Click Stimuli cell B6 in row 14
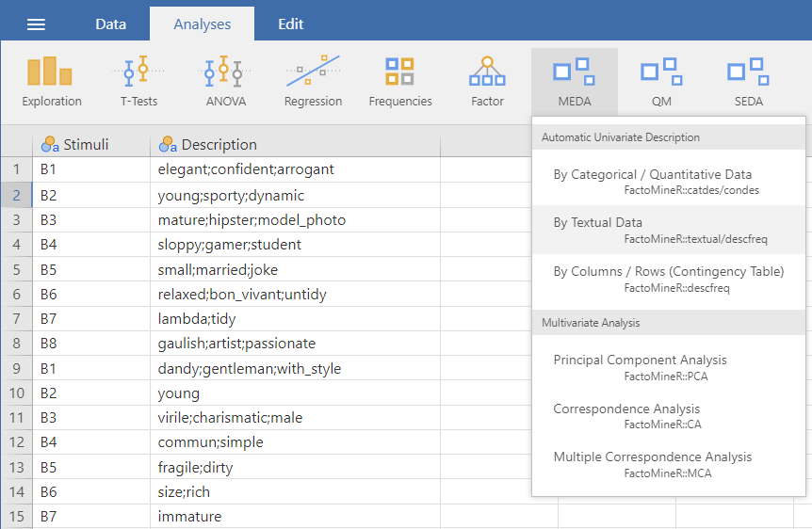The width and height of the screenshot is (812, 529). pos(91,491)
